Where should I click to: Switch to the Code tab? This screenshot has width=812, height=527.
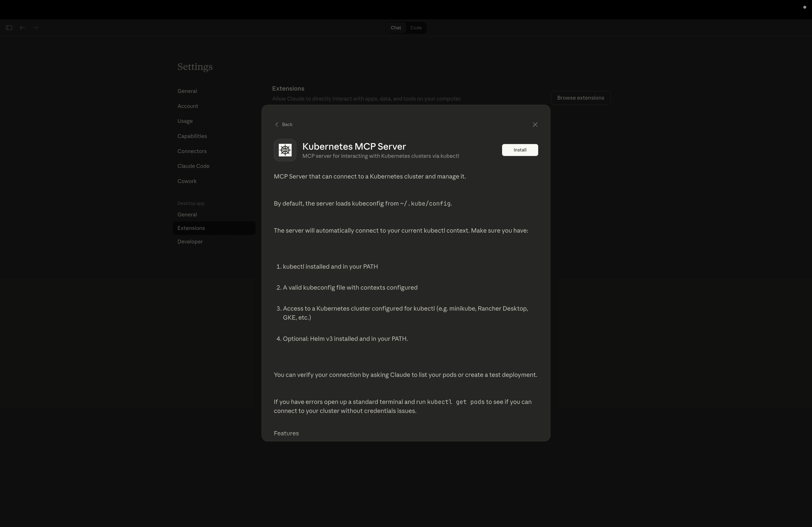pos(415,27)
